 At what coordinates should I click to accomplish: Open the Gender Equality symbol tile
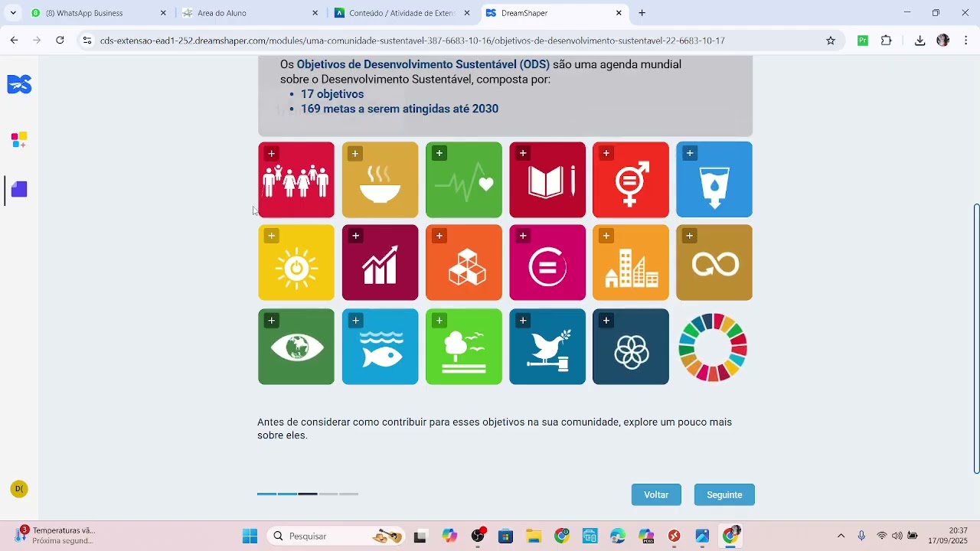pos(631,179)
